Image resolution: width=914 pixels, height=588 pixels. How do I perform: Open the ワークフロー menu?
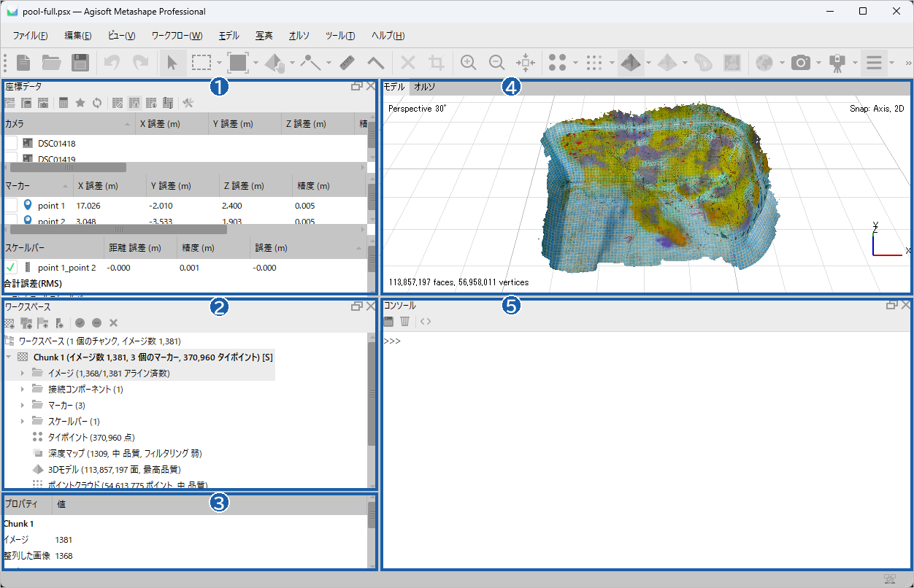pos(177,36)
